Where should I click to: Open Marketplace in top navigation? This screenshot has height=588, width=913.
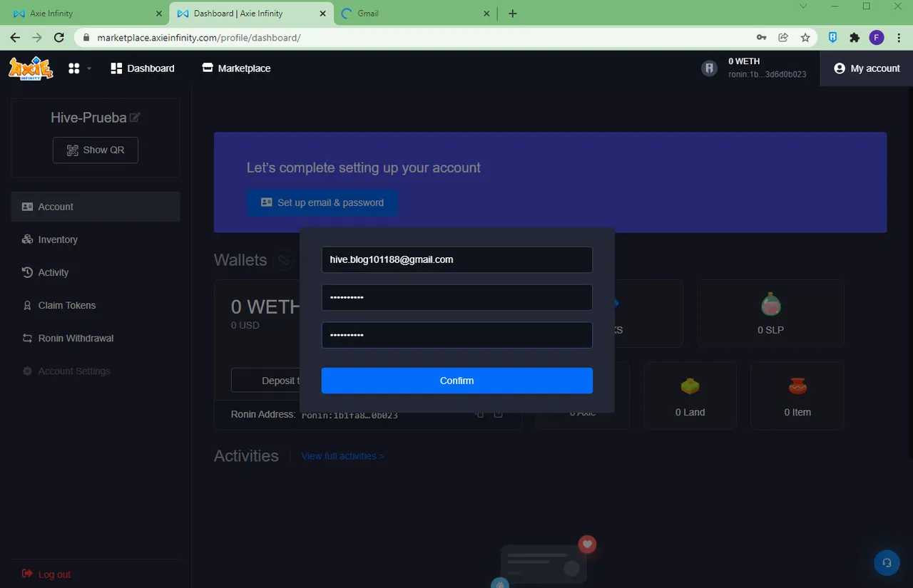click(236, 68)
